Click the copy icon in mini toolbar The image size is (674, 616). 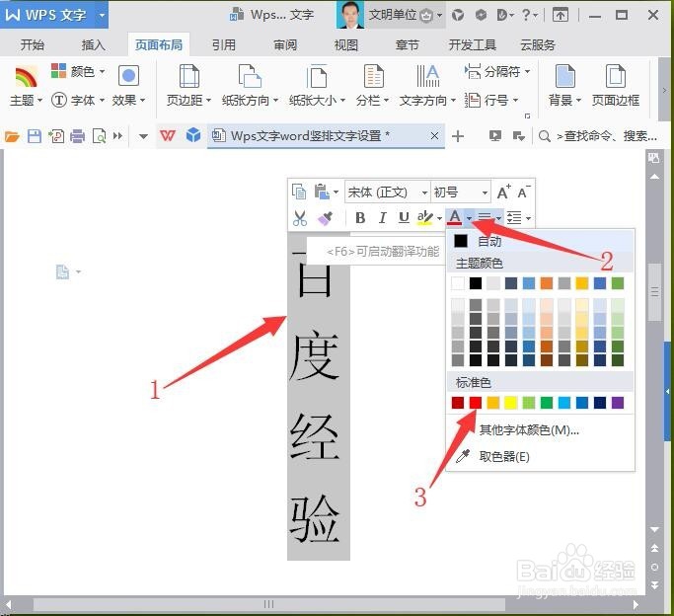point(299,192)
